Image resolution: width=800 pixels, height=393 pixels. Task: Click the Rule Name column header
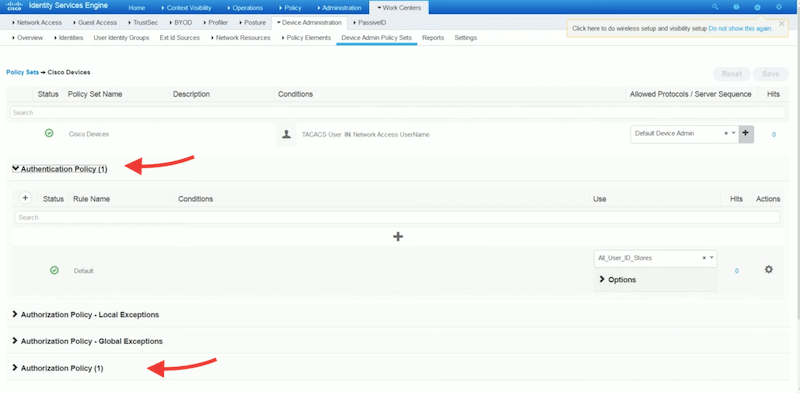91,199
